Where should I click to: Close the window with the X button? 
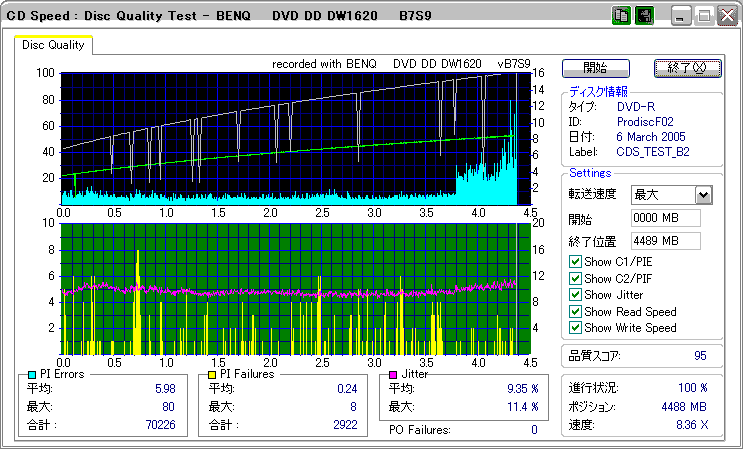pos(726,16)
